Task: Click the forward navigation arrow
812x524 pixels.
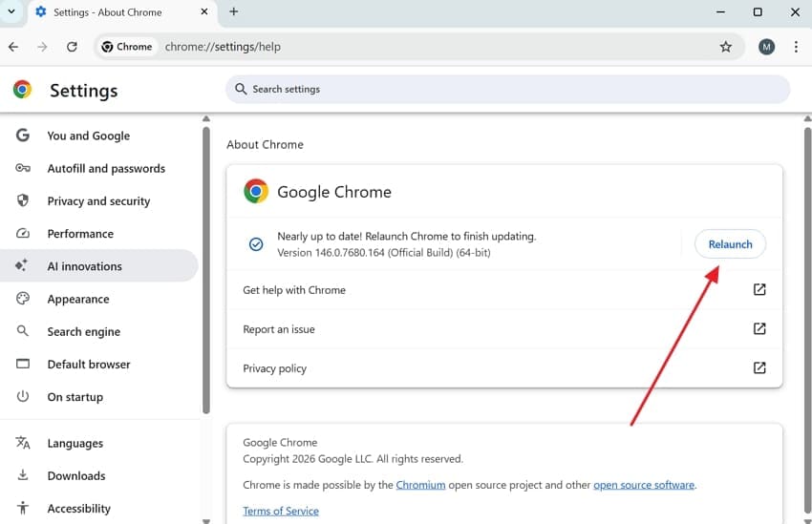Action: click(42, 47)
